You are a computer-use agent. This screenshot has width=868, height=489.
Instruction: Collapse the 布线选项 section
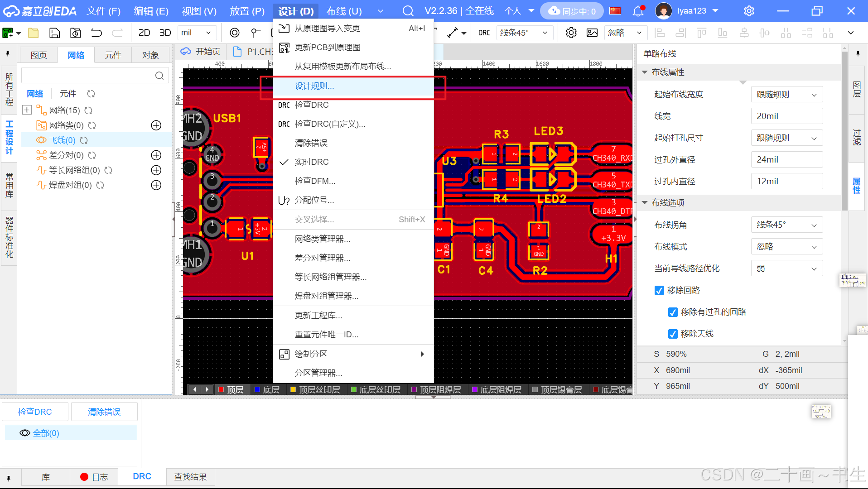click(645, 203)
